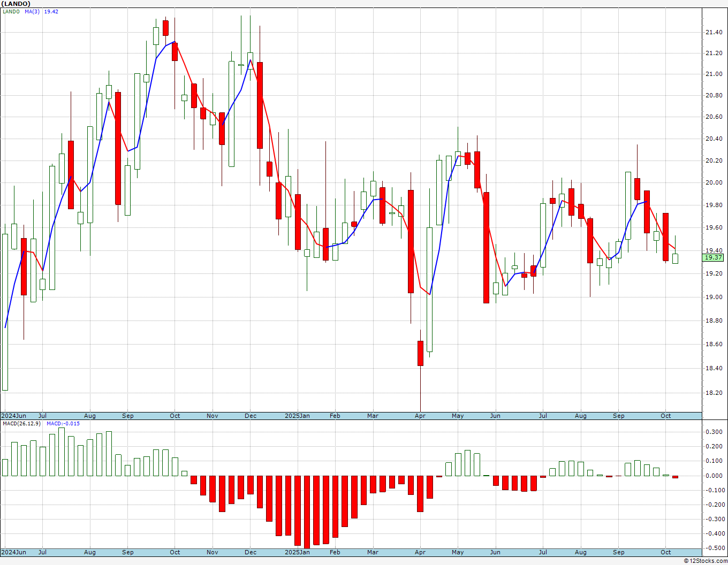Select the green LANDO legend label
The width and height of the screenshot is (728, 565).
pos(11,11)
